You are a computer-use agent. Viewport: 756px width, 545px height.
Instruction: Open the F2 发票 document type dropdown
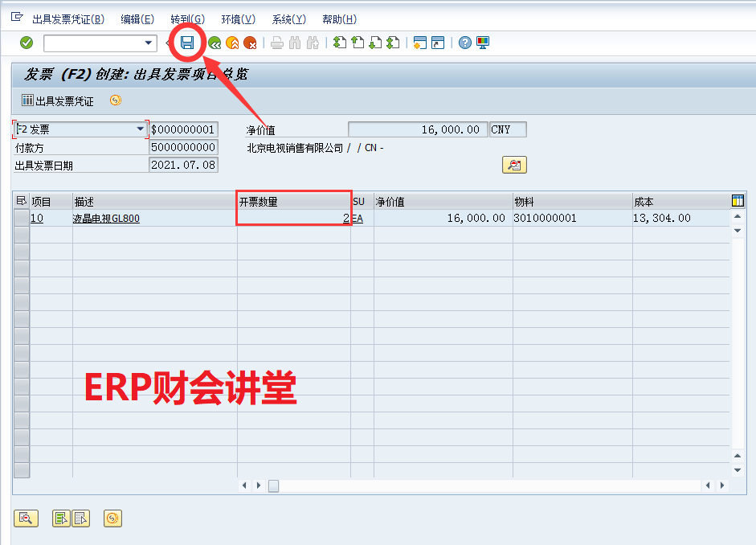(x=140, y=128)
